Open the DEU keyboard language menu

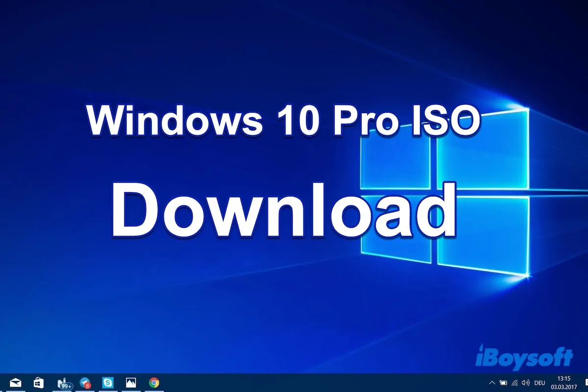tap(539, 382)
